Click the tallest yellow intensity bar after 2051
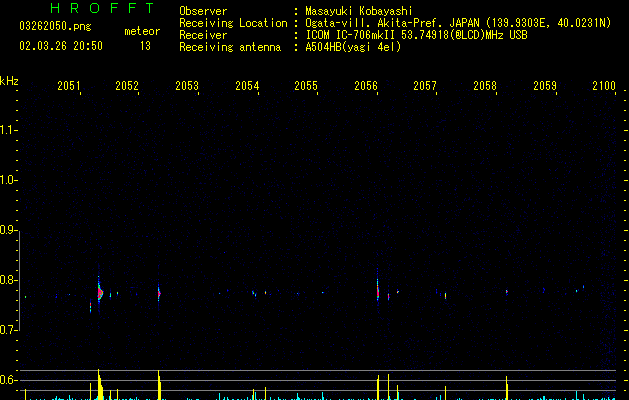The image size is (629, 400). click(x=99, y=384)
